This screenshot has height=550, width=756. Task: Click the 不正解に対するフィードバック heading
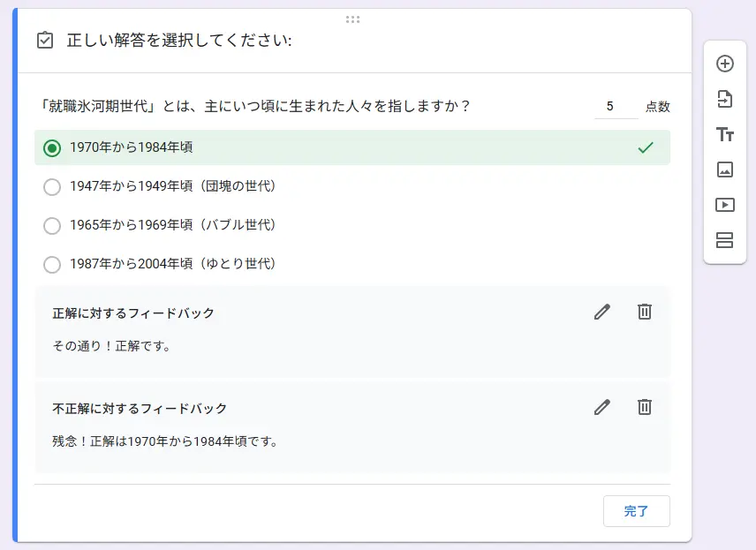click(140, 409)
